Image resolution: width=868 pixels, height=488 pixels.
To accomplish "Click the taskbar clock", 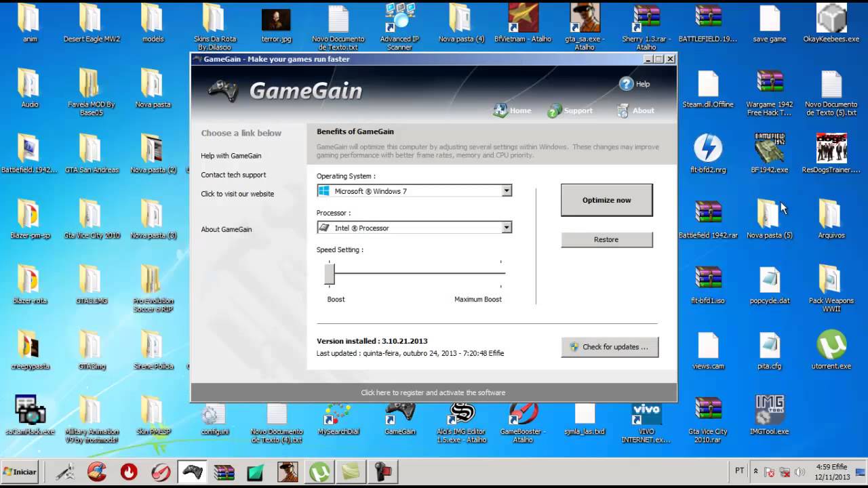I will pos(831,472).
